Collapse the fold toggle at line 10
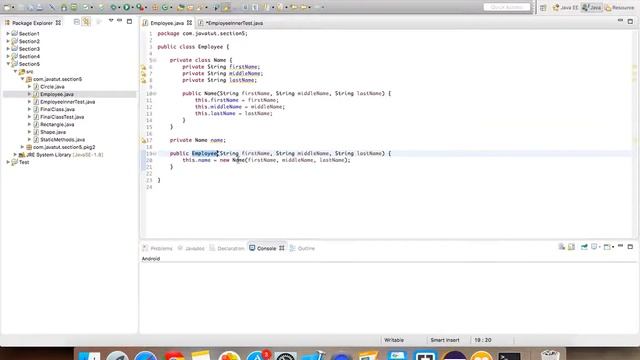640x360 pixels. pyautogui.click(x=155, y=93)
